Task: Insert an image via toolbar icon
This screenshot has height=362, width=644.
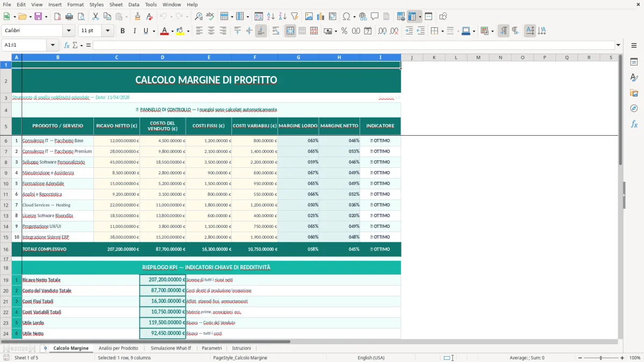Action: pos(309,17)
